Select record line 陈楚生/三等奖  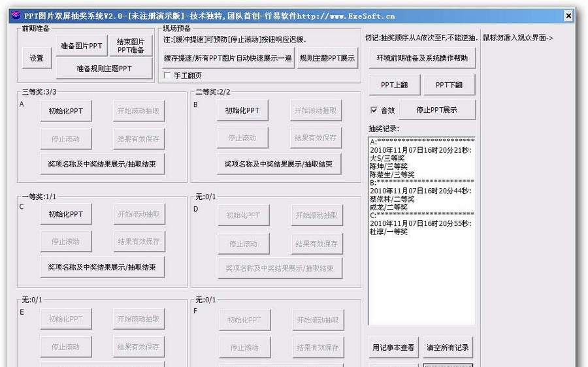point(392,175)
